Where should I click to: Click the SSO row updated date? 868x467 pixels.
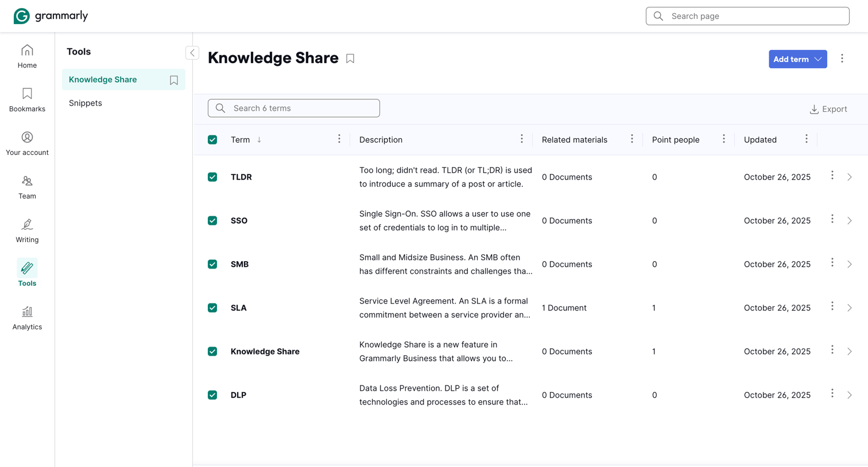pyautogui.click(x=777, y=221)
